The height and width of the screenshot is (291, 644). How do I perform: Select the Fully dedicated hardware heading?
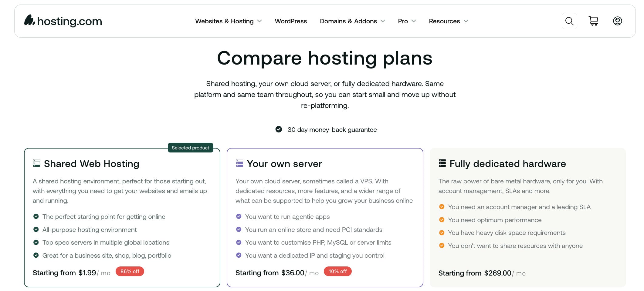[x=508, y=164]
